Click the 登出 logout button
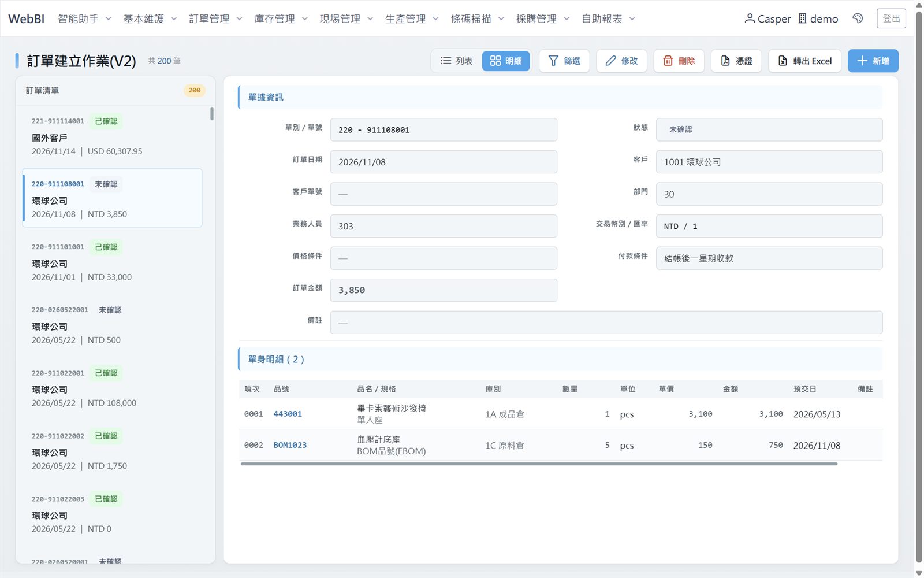 (891, 18)
